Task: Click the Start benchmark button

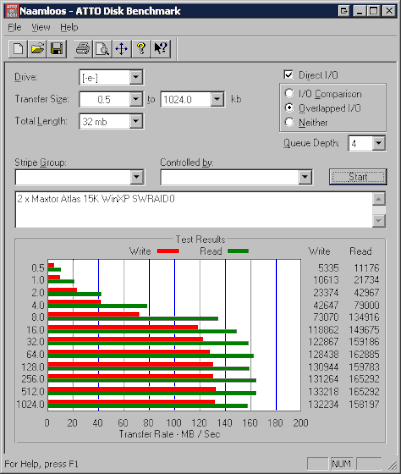Action: (358, 177)
